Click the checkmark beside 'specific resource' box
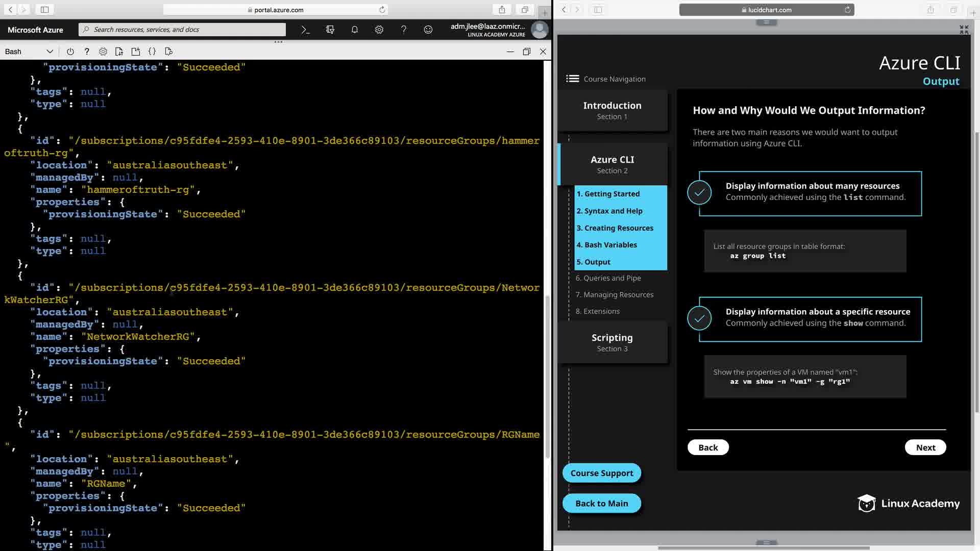 [x=699, y=318]
